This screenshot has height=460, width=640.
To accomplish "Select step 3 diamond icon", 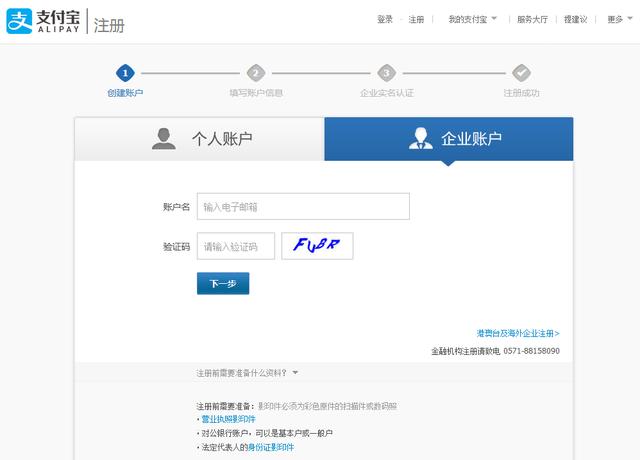I will [x=387, y=73].
